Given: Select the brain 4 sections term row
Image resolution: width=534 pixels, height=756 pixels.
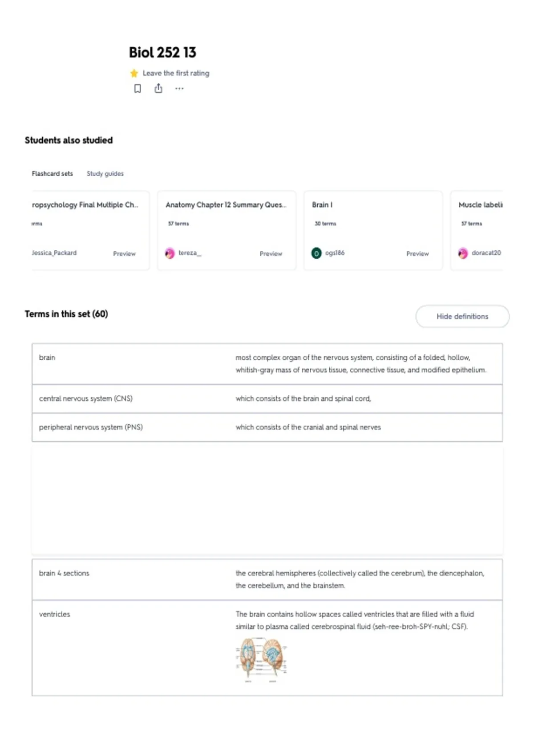Looking at the screenshot, I should (267, 579).
